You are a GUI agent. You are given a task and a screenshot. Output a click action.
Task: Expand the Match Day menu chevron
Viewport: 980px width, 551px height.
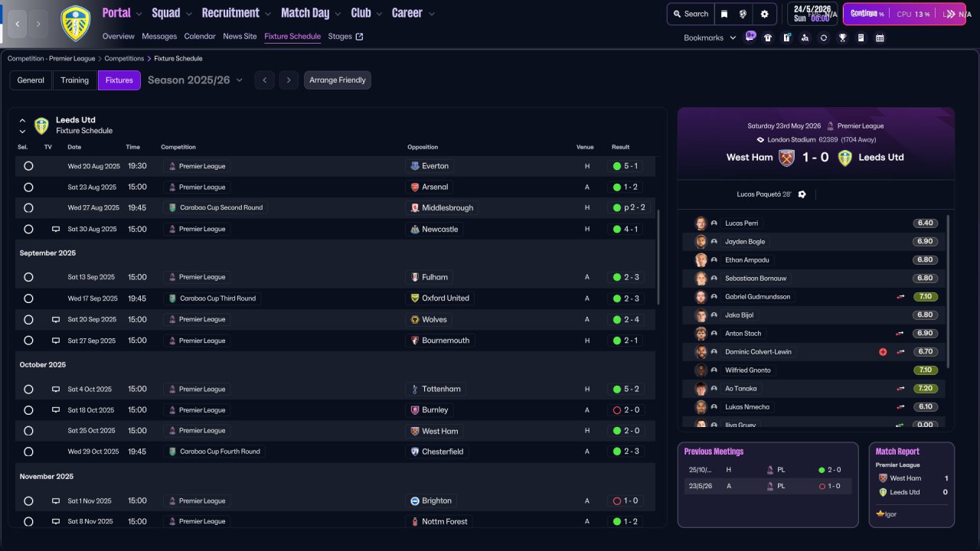click(x=338, y=14)
